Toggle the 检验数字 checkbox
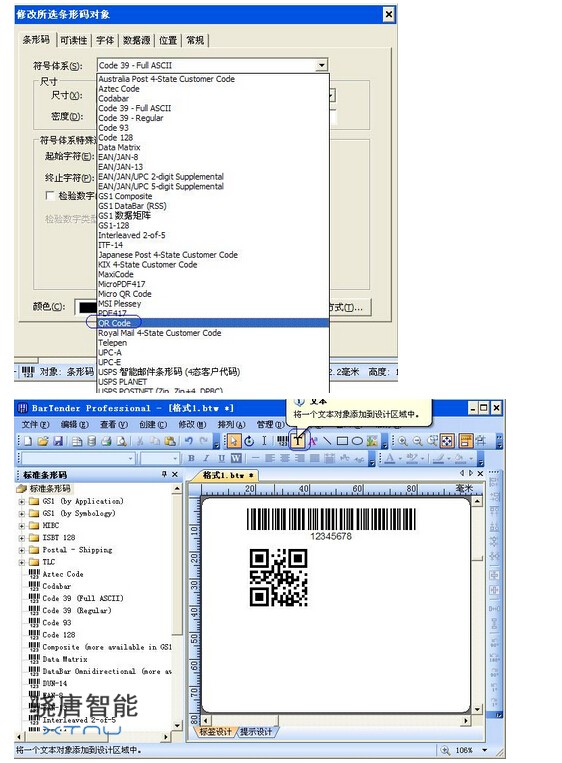The width and height of the screenshot is (562, 763). click(49, 196)
